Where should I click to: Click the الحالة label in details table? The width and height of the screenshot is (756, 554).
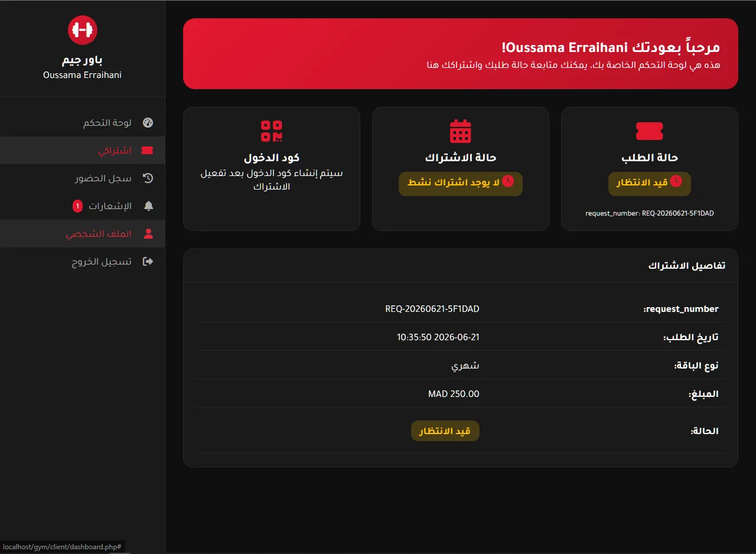pos(705,431)
